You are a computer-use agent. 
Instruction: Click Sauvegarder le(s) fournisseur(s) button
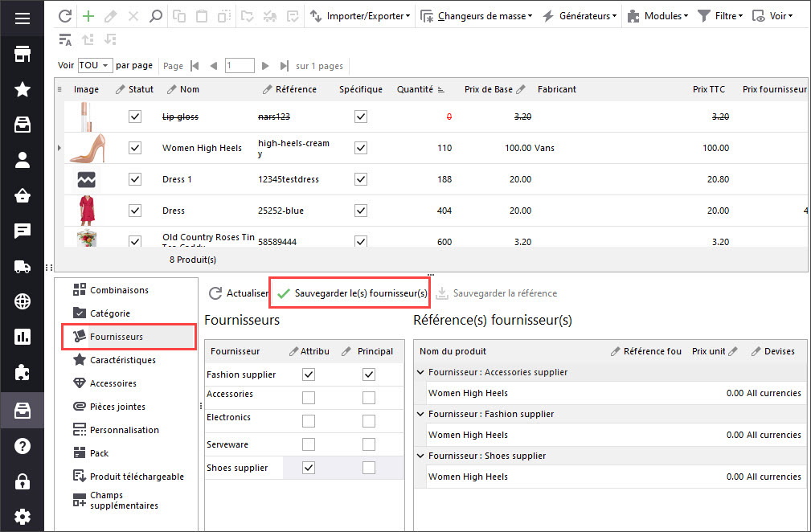point(352,293)
